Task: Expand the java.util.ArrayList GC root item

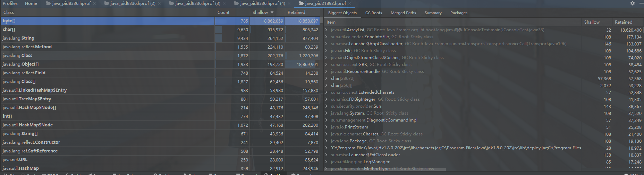Action: [x=327, y=30]
